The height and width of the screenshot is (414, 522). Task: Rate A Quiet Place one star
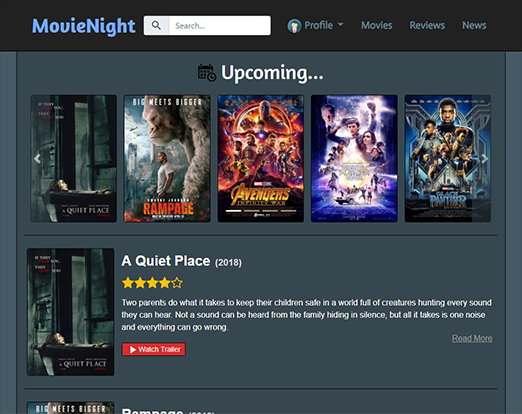pos(128,283)
